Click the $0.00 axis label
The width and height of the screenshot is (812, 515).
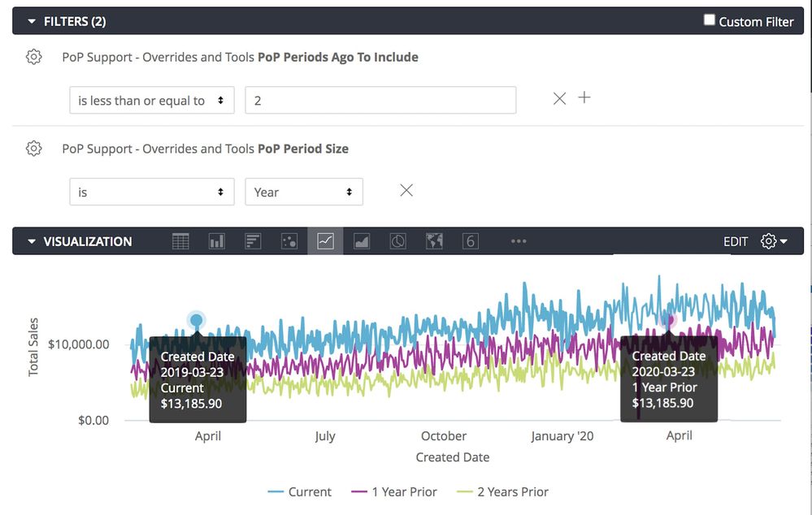pos(93,420)
